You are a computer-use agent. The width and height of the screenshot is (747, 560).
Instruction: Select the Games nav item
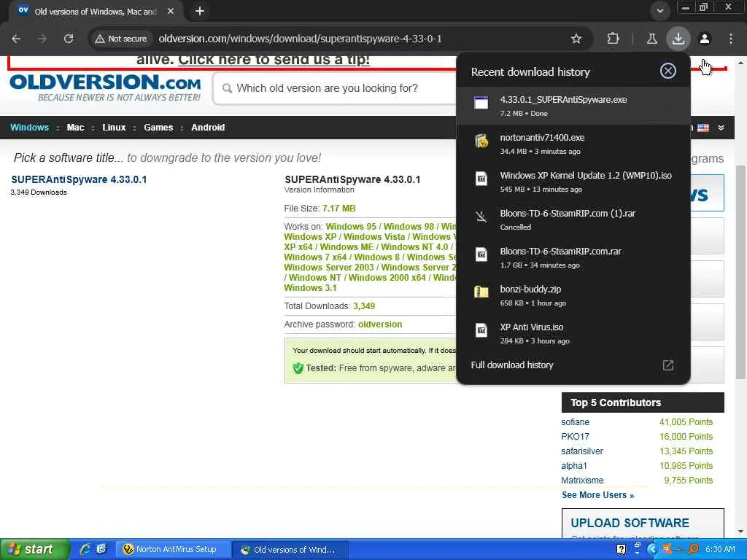pyautogui.click(x=158, y=127)
